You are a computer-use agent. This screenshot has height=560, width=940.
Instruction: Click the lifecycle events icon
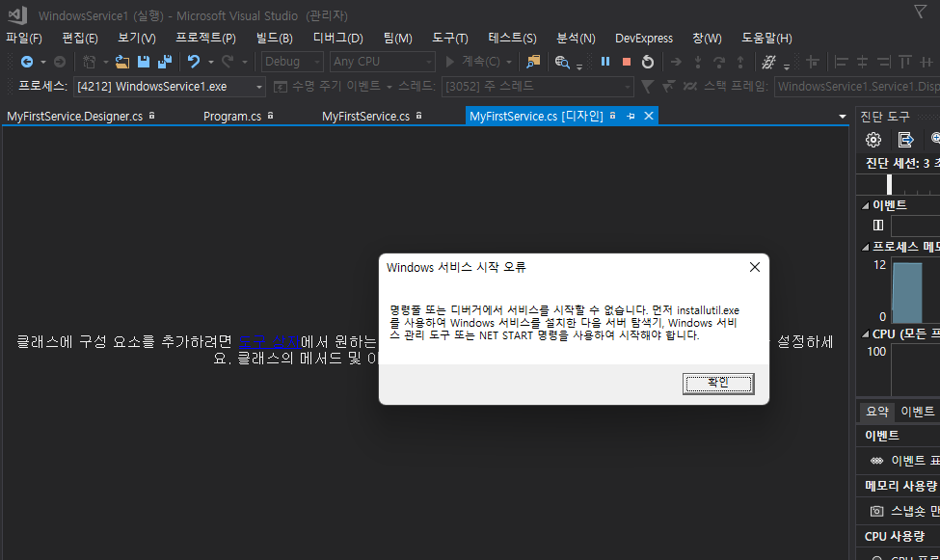coord(280,87)
